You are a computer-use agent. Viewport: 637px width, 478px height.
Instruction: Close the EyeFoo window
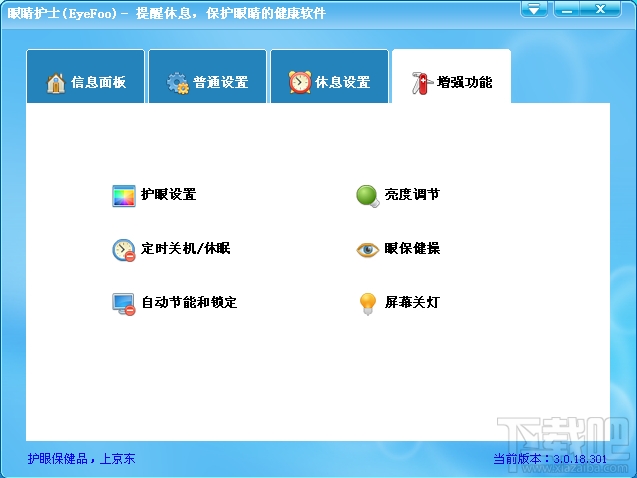[601, 9]
